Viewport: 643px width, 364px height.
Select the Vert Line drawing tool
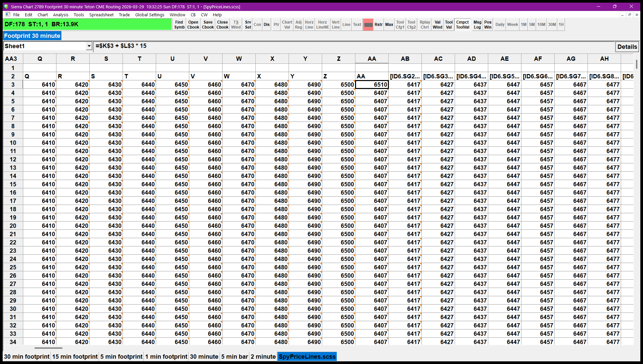(335, 25)
